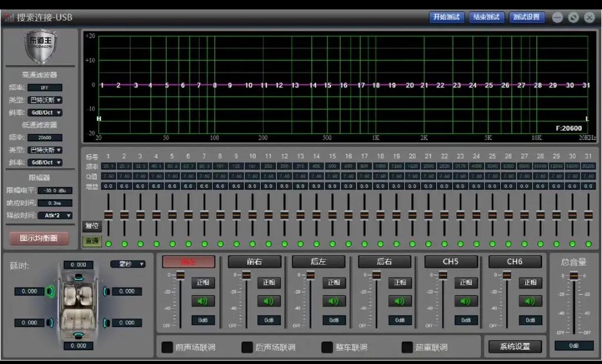
Task: Open the delay unit 毫秒 dropdown
Action: point(128,264)
